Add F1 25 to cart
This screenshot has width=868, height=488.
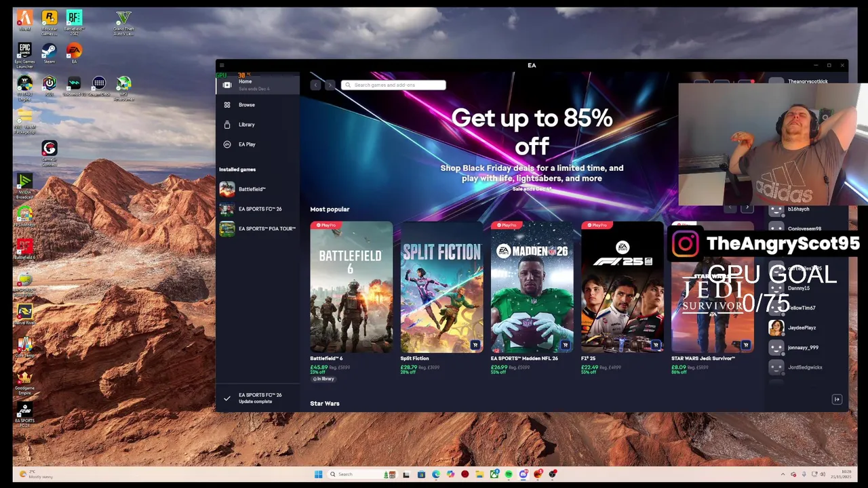click(x=655, y=345)
